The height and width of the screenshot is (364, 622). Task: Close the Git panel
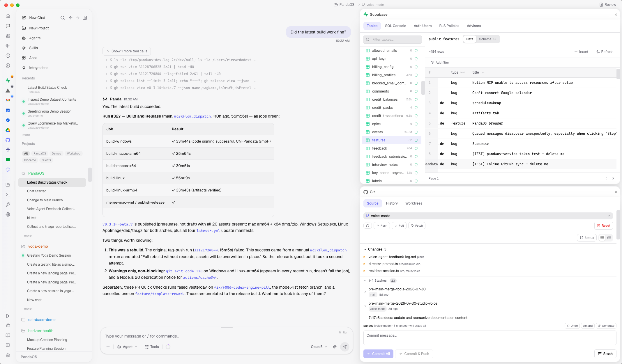616,192
